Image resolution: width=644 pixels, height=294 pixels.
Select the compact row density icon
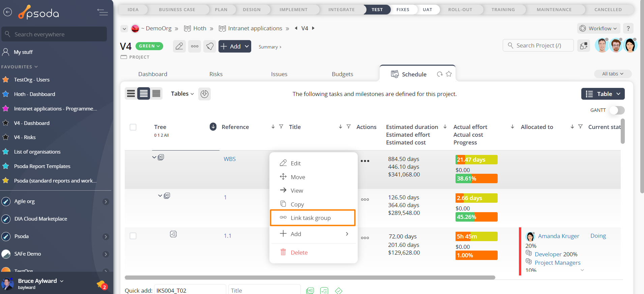pos(156,94)
